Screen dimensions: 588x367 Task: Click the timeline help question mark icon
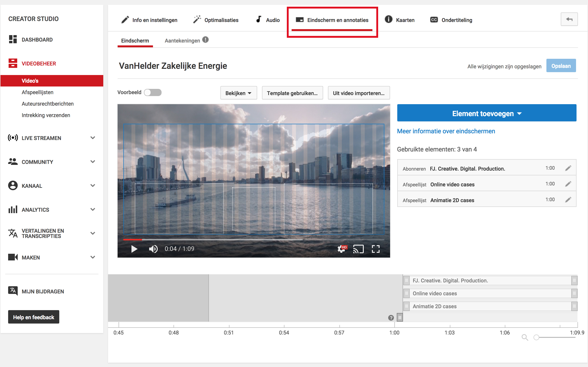coord(391,318)
